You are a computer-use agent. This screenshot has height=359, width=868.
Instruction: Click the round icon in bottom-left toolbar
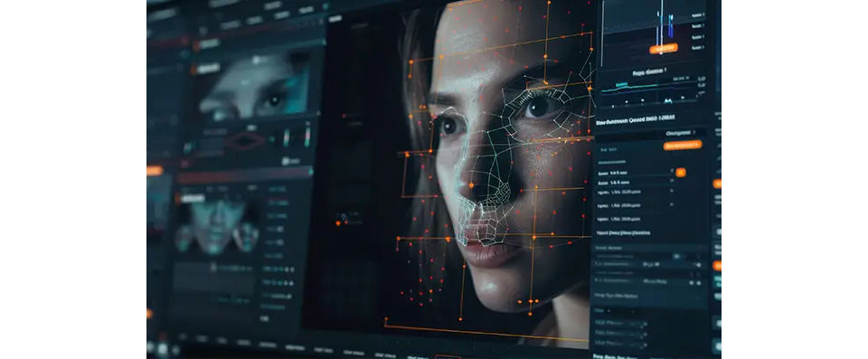[x=162, y=349]
